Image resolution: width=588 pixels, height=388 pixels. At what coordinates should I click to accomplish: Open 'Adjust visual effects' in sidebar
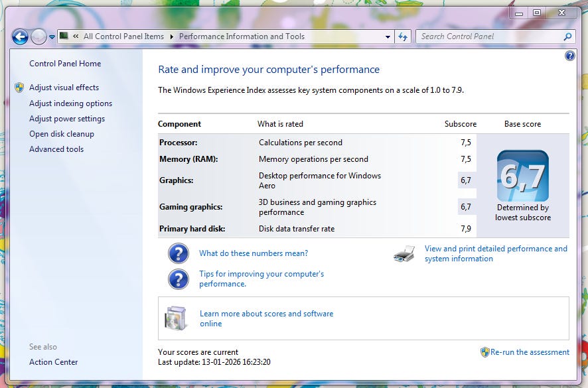64,88
